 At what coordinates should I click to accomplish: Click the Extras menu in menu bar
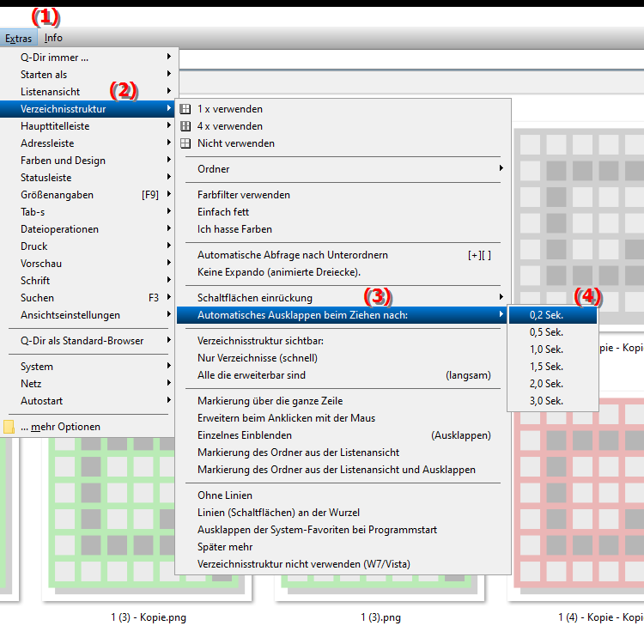[18, 38]
